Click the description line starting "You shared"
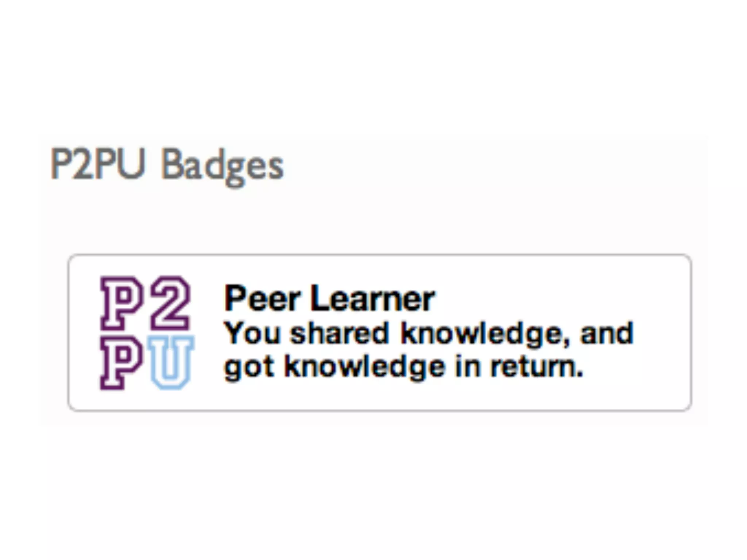Screen dimensions: 747x560 point(429,333)
